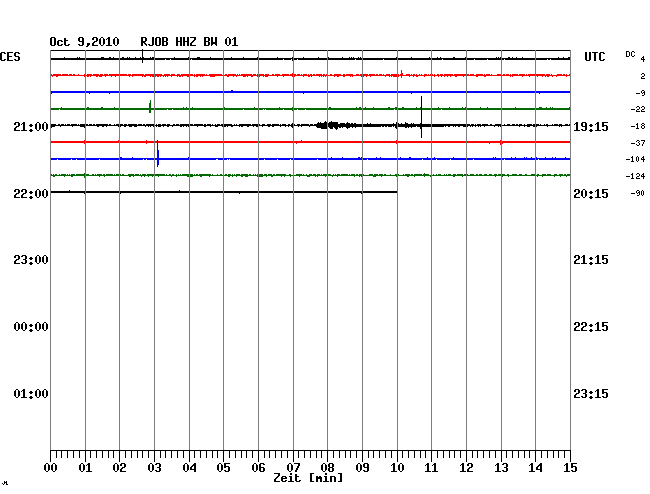Click the '21:00' local time label
The width and height of the screenshot is (650, 494).
31,126
